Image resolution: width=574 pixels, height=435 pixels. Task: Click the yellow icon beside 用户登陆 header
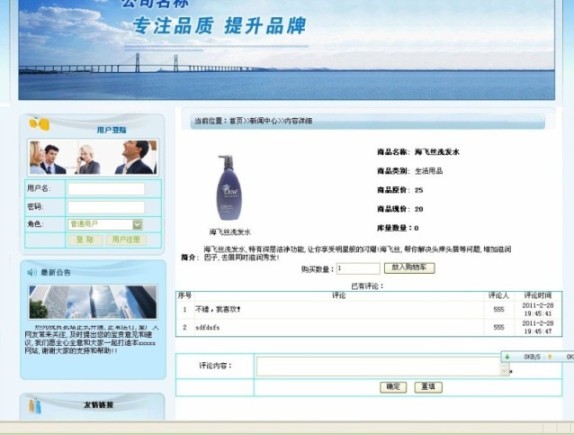pos(39,124)
